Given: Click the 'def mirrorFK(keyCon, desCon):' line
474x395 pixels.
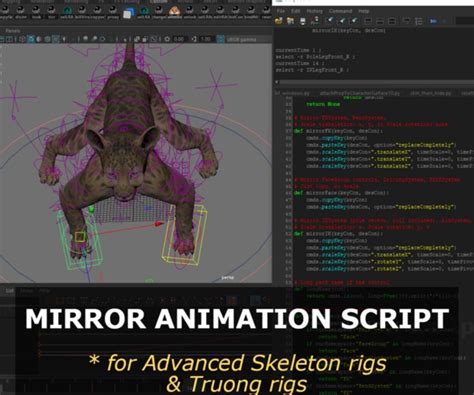Looking at the screenshot, I should click(x=338, y=131).
